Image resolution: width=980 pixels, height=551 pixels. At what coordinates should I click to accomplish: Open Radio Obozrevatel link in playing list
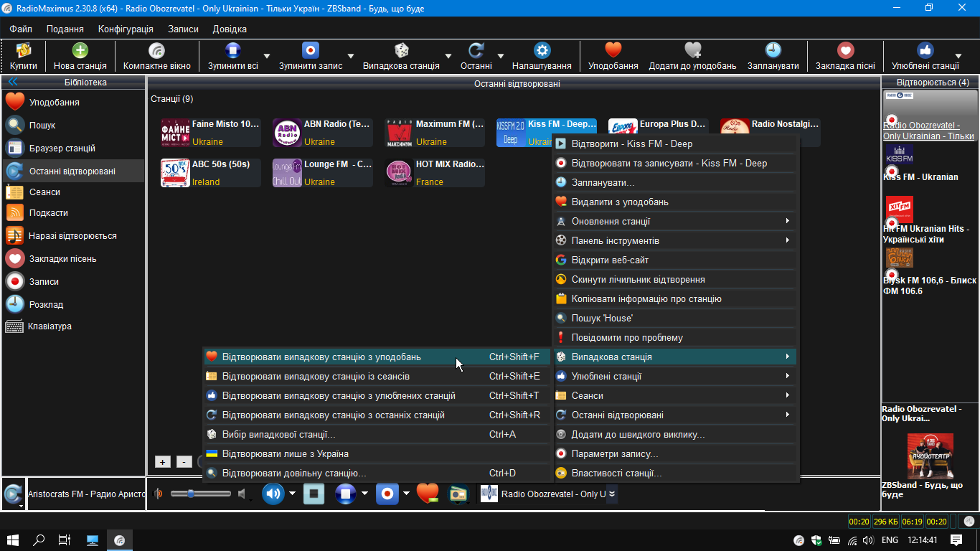pyautogui.click(x=928, y=131)
